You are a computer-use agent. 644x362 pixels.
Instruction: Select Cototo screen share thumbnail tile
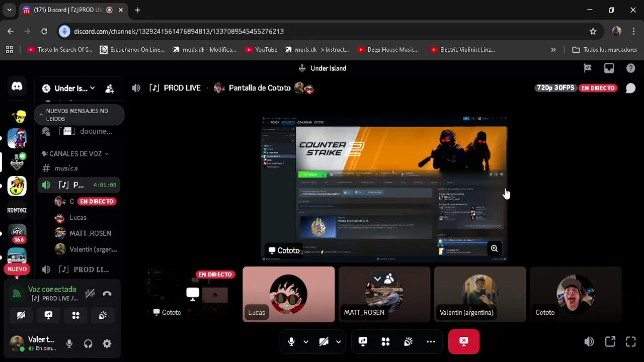(193, 294)
